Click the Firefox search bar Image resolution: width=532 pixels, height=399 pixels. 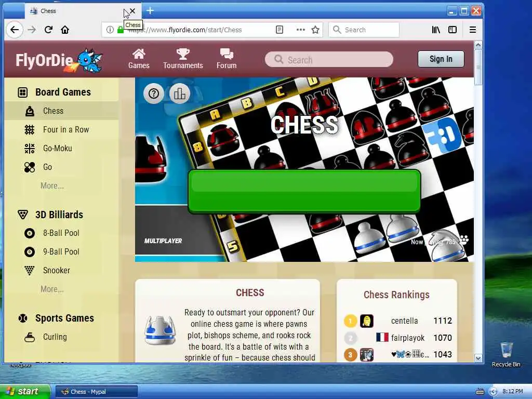364,30
